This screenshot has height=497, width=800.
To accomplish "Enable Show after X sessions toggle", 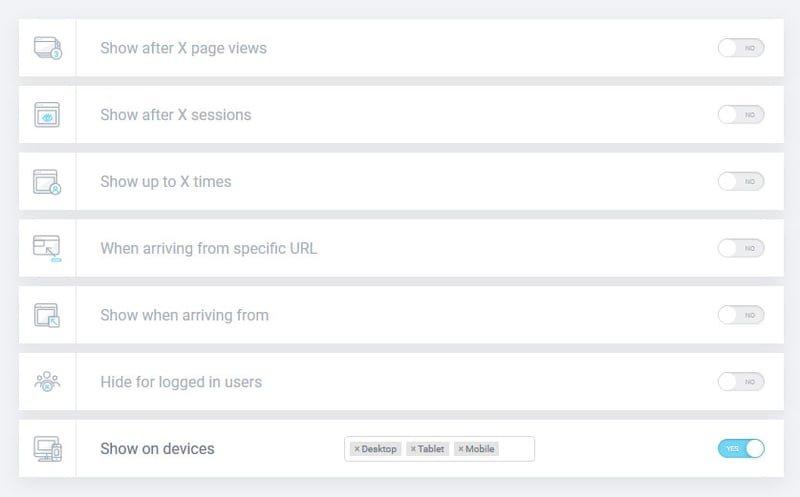I will tap(741, 115).
